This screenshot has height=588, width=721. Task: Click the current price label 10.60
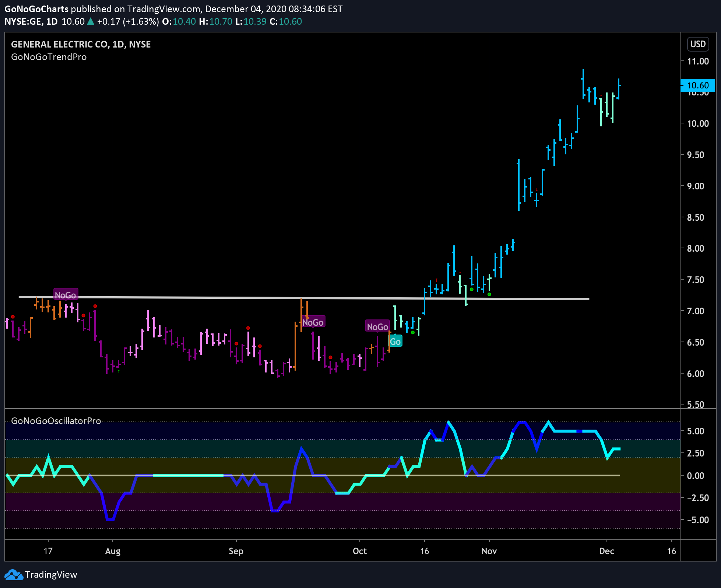(698, 85)
